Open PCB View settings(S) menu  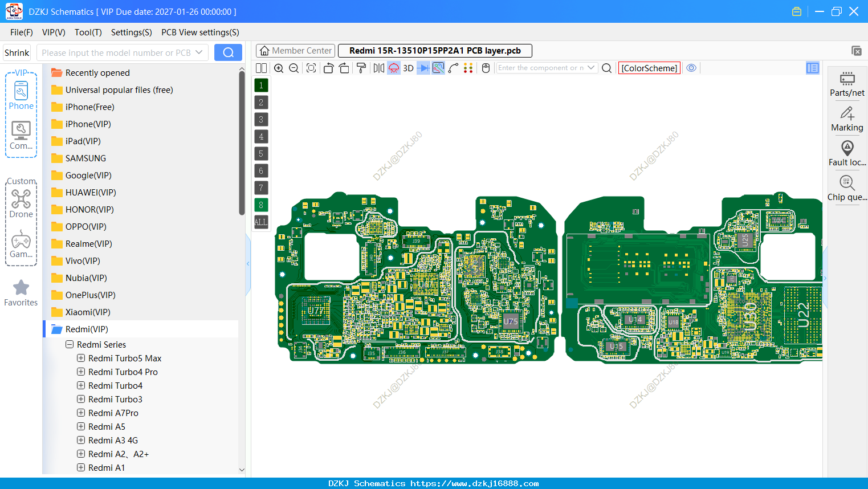[200, 32]
